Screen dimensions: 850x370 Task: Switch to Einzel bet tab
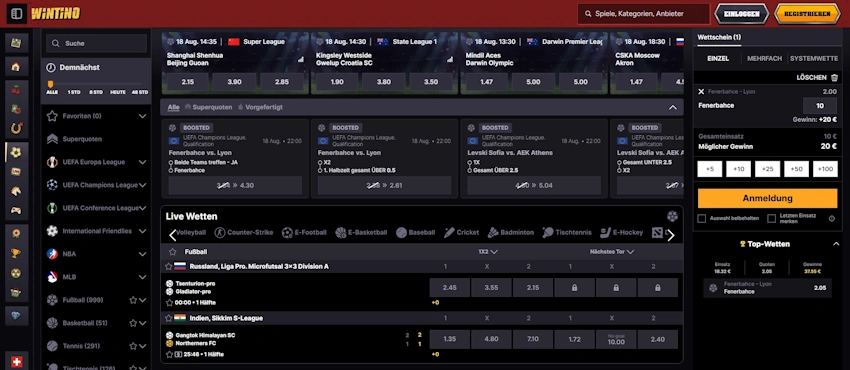tap(718, 59)
